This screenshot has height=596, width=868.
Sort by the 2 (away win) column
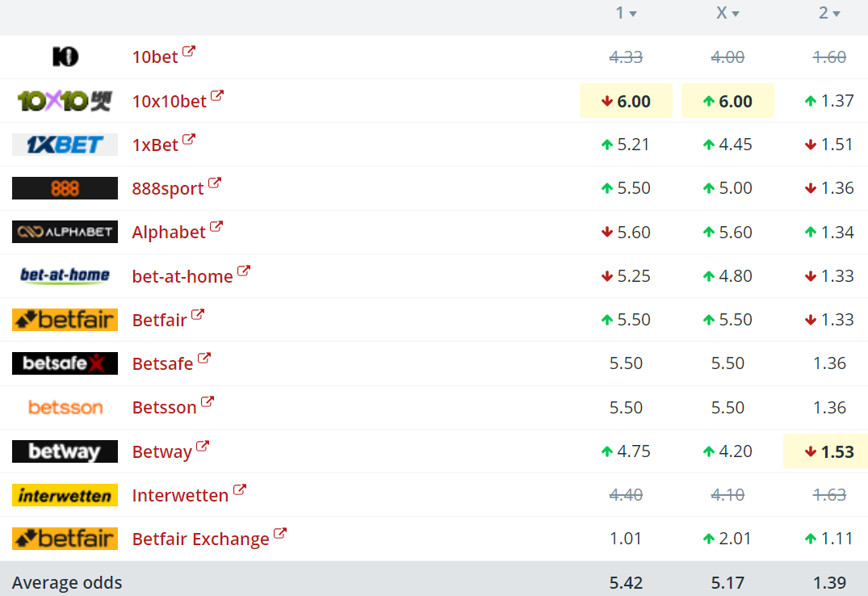[829, 13]
